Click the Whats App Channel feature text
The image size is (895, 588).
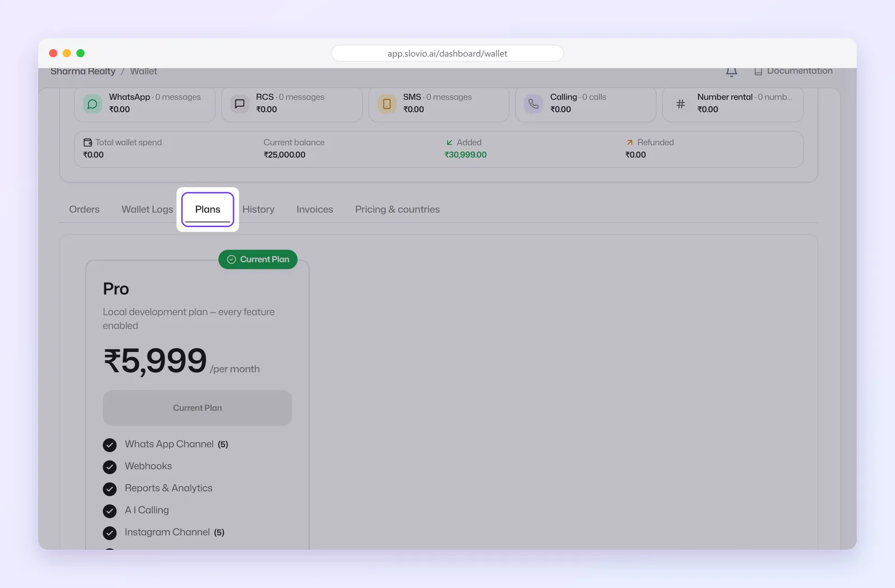point(169,444)
